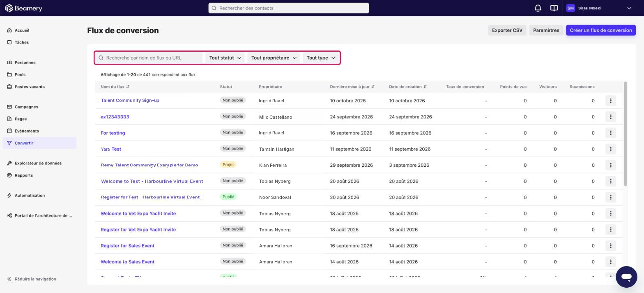Screen dimensions: 644x293
Task: Go to Accueil in the sidebar
Action: (x=39, y=30)
